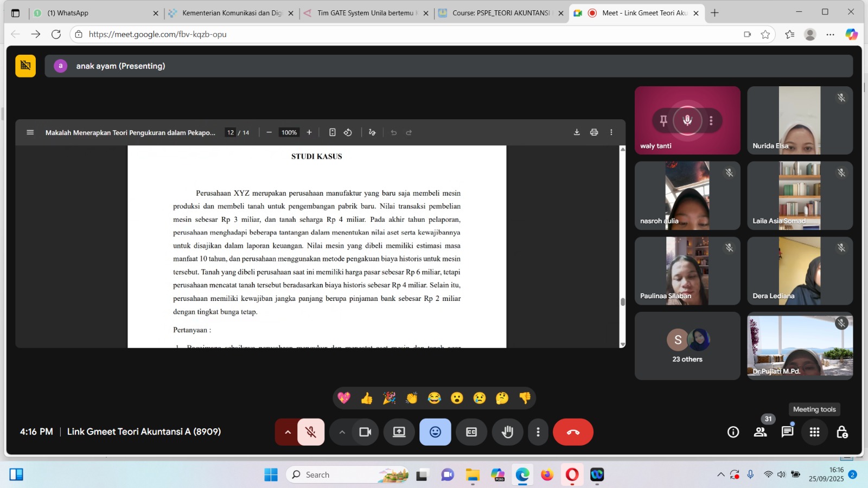Viewport: 868px width, 488px height.
Task: Click the red Leave call button
Action: [573, 432]
